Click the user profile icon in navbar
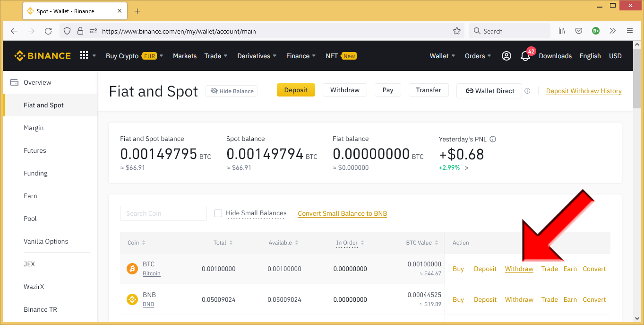The height and width of the screenshot is (325, 644). tap(506, 55)
